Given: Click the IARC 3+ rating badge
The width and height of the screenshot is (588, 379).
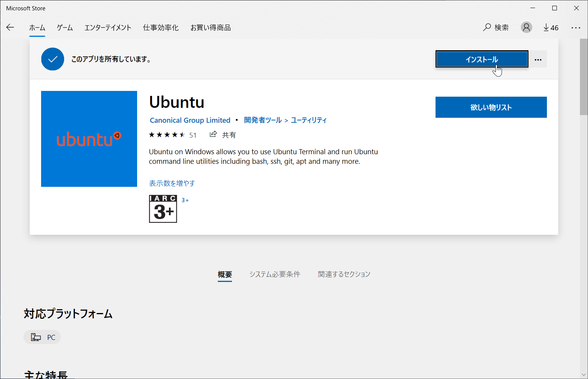Looking at the screenshot, I should (x=163, y=209).
